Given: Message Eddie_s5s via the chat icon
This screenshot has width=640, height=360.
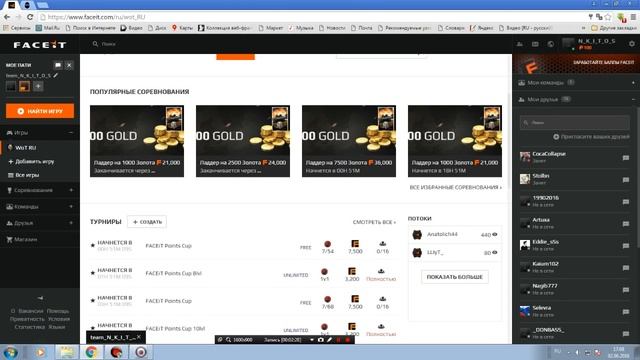Looking at the screenshot, I should pyautogui.click(x=626, y=246).
